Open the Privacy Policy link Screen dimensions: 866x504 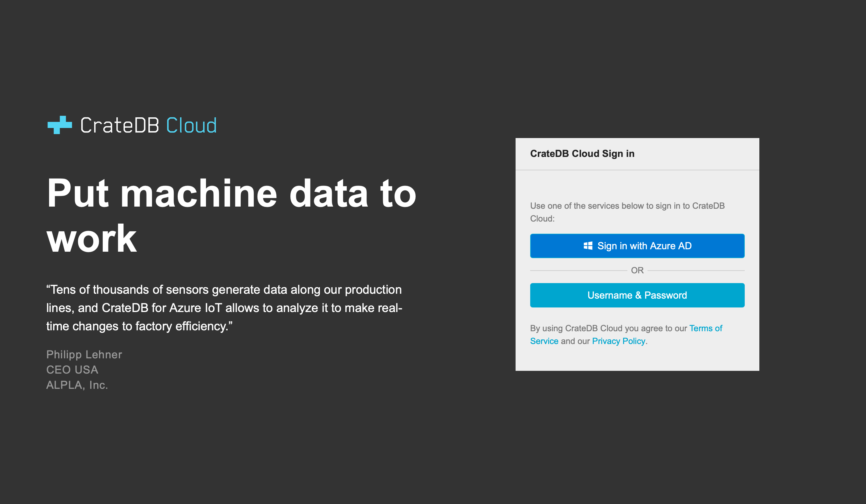[619, 341]
